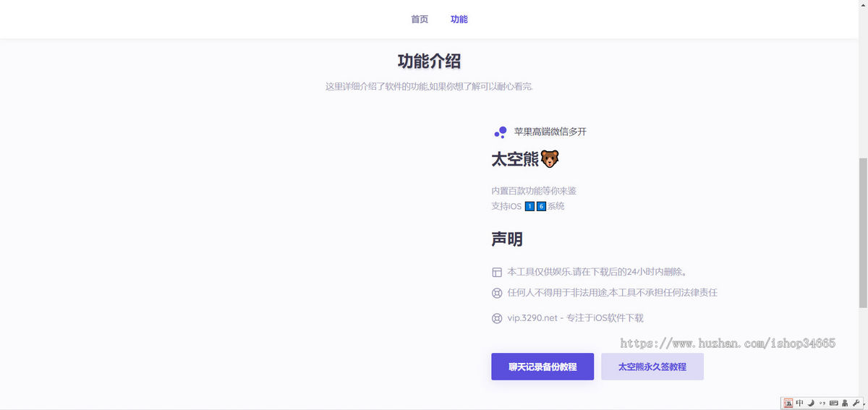
Task: Click the moon icon in IME toolbar
Action: click(811, 403)
